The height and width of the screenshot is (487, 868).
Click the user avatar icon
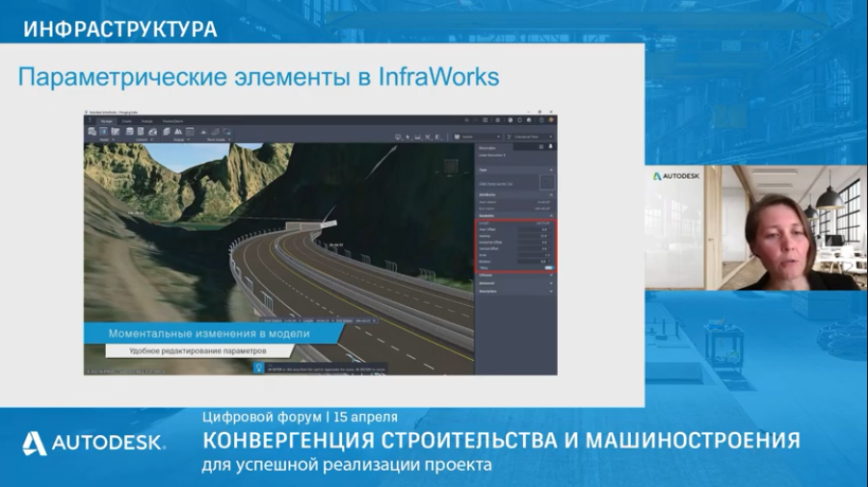tap(551, 120)
